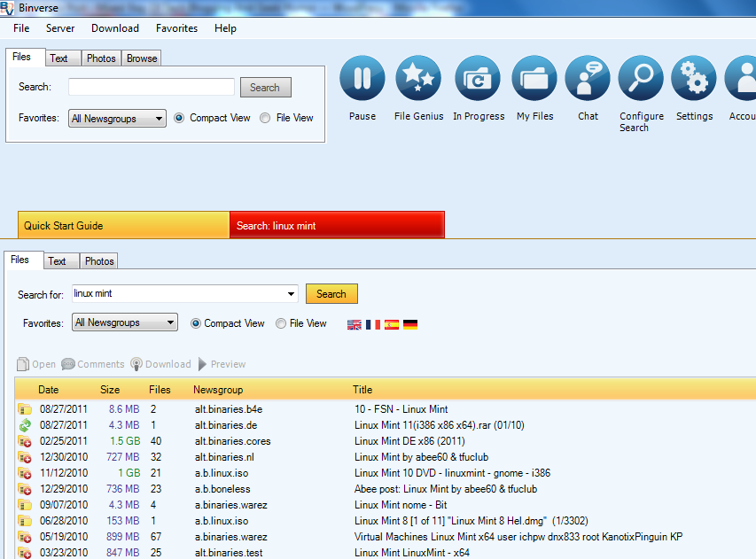Focus the empty Search field in top panel
Image resolution: width=756 pixels, height=559 pixels.
[x=152, y=87]
